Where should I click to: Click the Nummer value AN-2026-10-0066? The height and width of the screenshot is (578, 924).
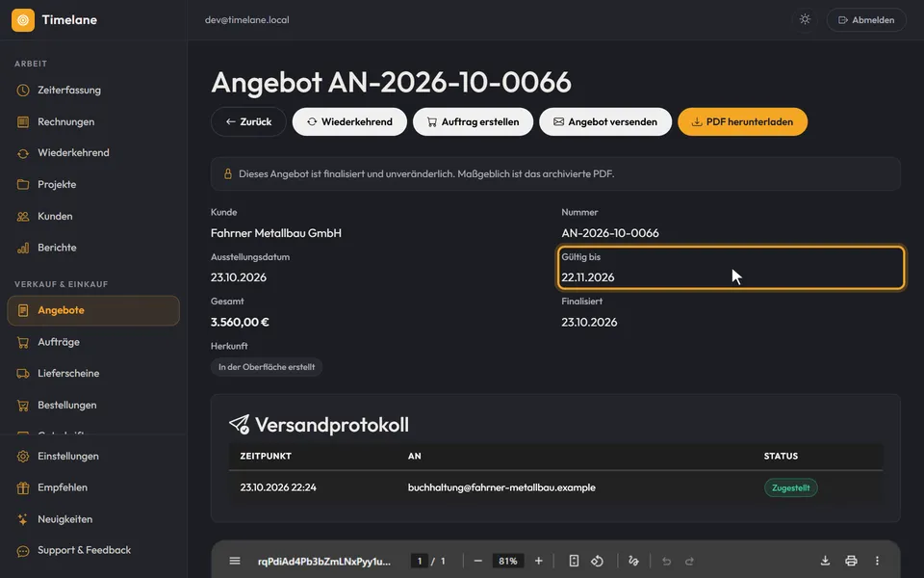tap(610, 233)
